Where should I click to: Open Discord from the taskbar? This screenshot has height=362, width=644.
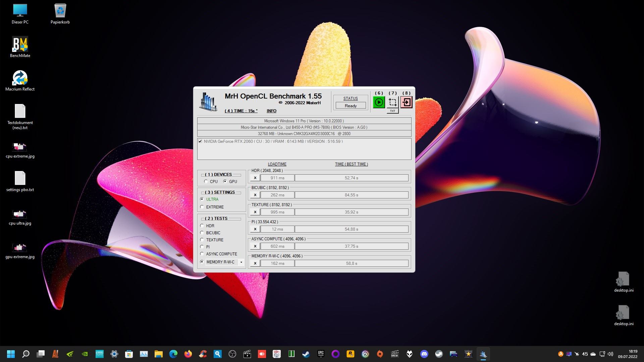[424, 354]
